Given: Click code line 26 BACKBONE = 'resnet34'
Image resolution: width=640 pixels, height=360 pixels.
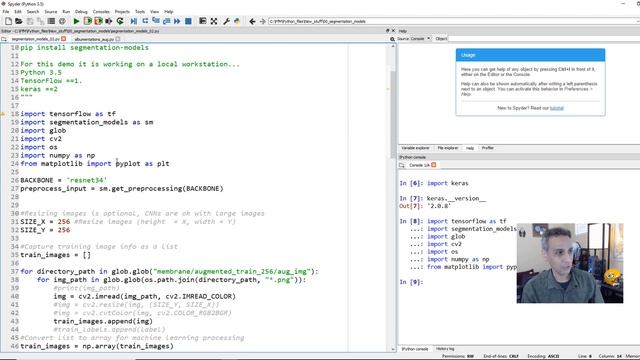Looking at the screenshot, I should [63, 180].
